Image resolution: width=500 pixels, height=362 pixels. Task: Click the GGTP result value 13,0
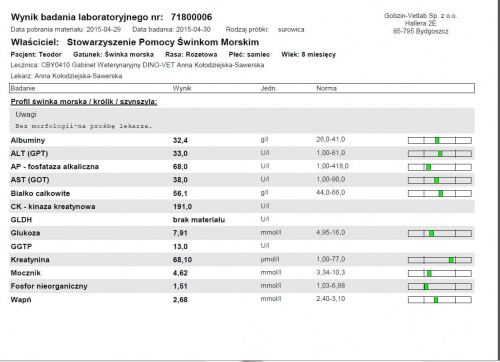click(180, 247)
